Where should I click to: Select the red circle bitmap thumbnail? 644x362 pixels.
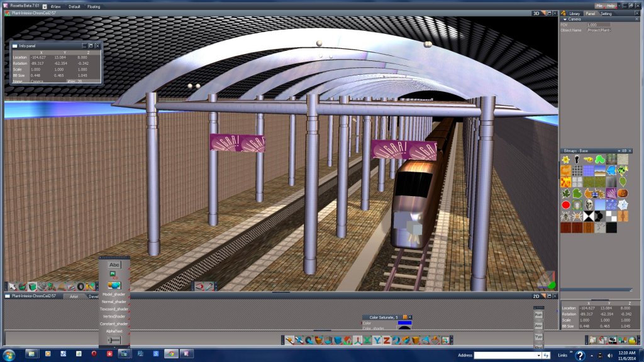point(566,204)
